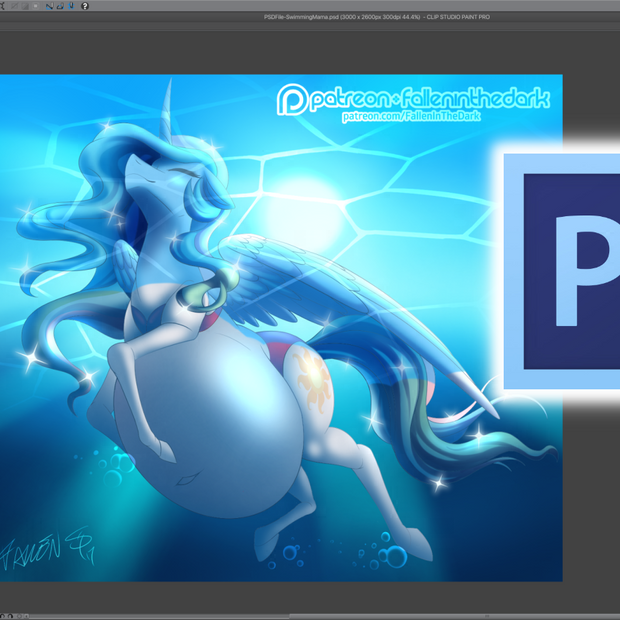The width and height of the screenshot is (620, 620).
Task: Toggle Snap to Grid icon
Action: tap(71, 6)
